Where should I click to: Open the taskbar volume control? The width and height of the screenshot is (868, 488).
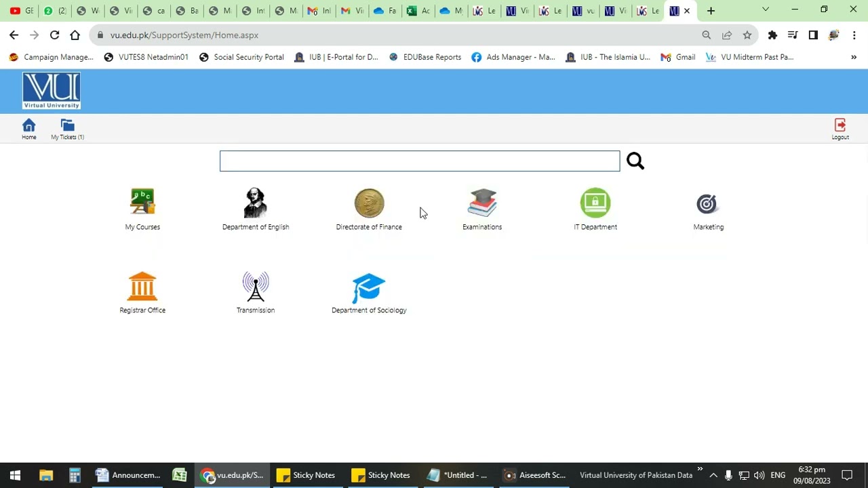(759, 475)
